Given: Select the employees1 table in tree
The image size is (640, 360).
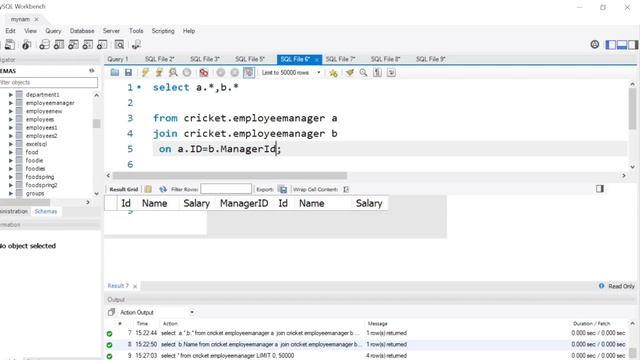Looking at the screenshot, I should pyautogui.click(x=41, y=128).
